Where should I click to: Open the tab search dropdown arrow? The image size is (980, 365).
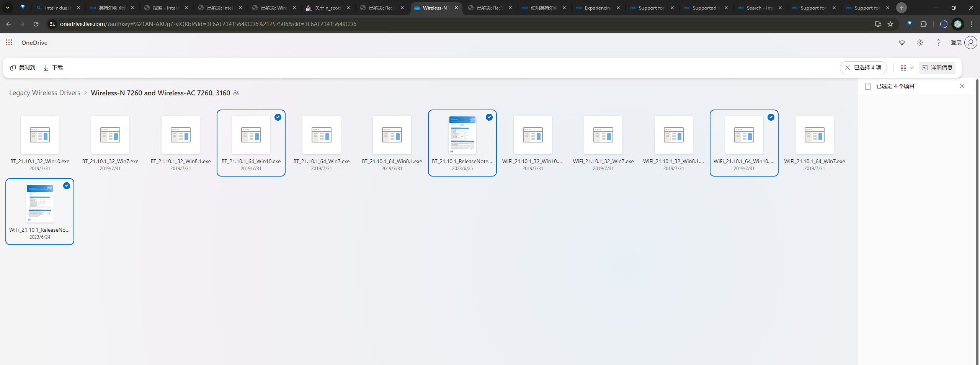click(8, 8)
